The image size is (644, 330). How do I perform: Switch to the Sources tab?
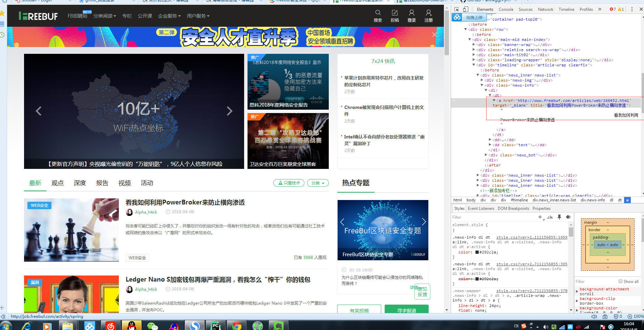[x=525, y=9]
